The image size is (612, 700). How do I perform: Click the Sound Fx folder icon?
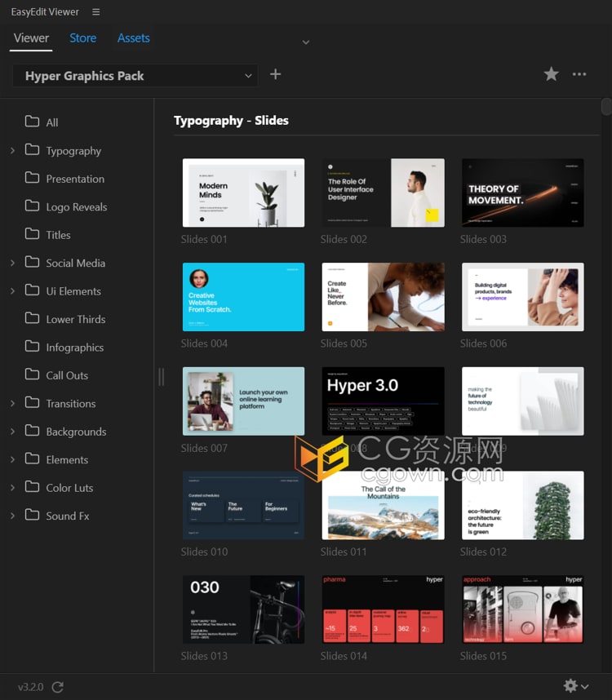point(32,515)
